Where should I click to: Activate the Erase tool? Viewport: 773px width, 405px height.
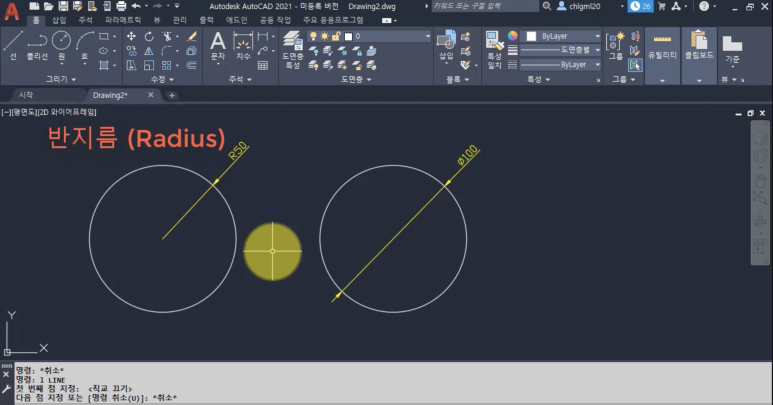[192, 36]
